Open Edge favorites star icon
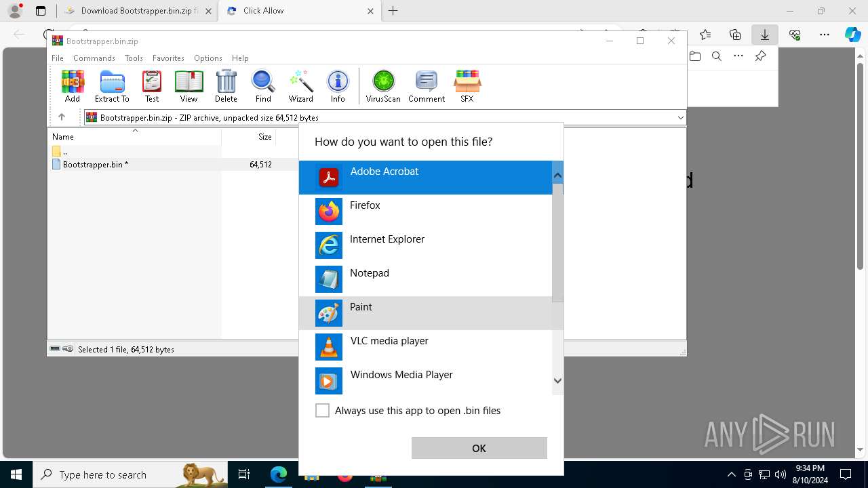The image size is (868, 488). (x=705, y=35)
